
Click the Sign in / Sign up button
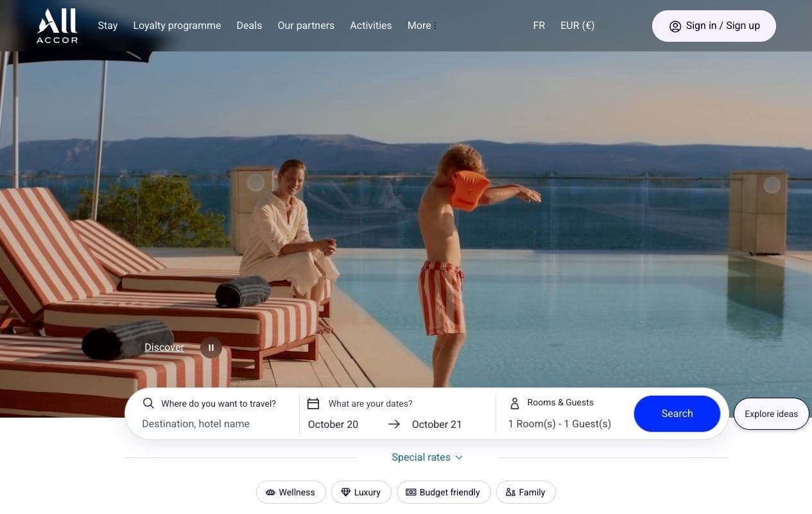714,26
